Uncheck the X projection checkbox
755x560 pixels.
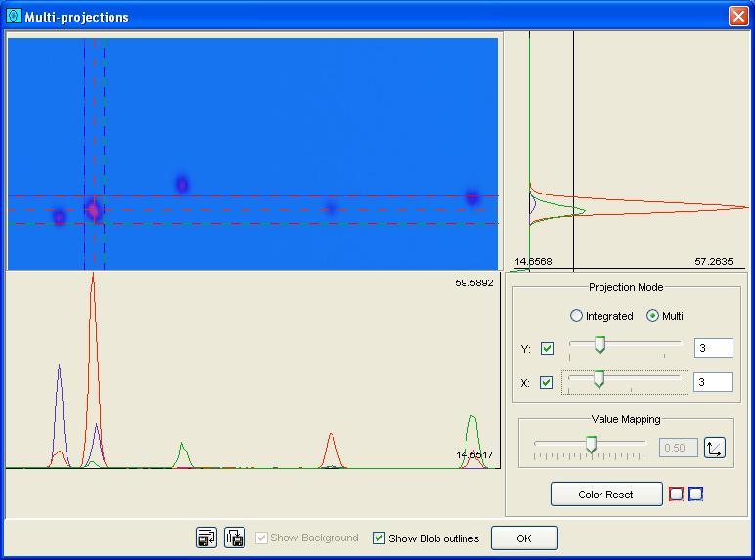coord(547,383)
